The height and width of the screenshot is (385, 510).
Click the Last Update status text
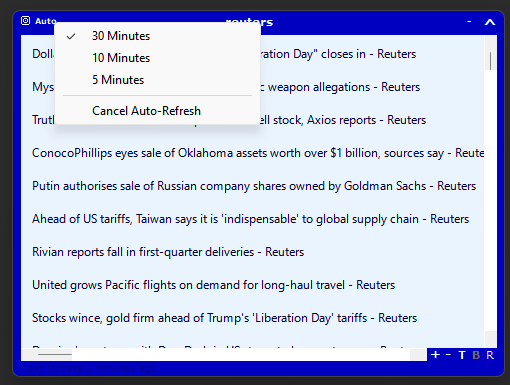[x=89, y=368]
